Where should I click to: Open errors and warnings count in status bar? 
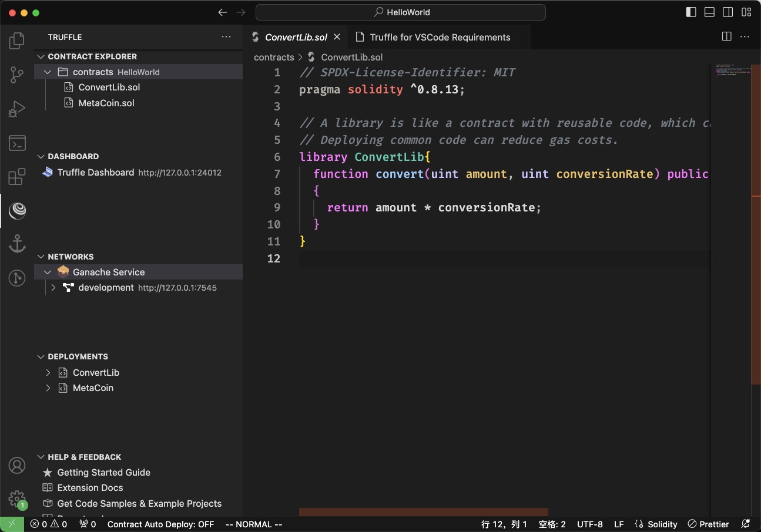(49, 524)
